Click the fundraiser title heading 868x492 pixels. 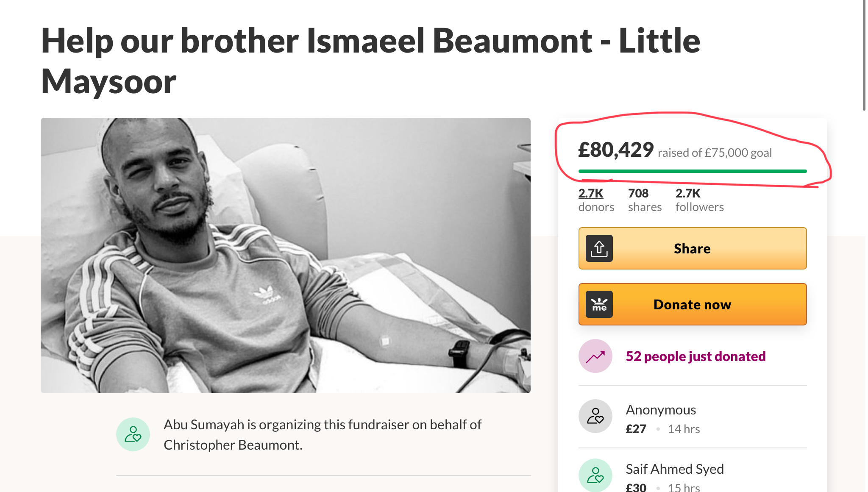coord(370,61)
